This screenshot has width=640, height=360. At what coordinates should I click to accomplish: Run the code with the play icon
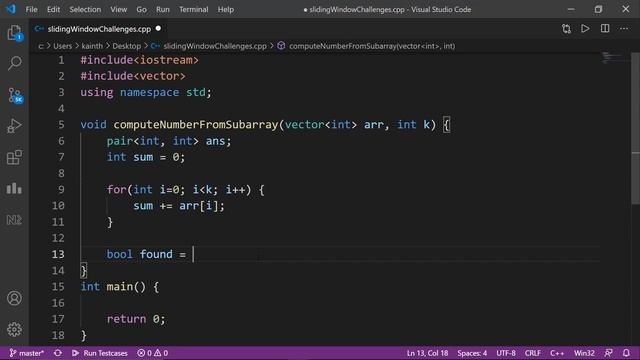pyautogui.click(x=585, y=29)
